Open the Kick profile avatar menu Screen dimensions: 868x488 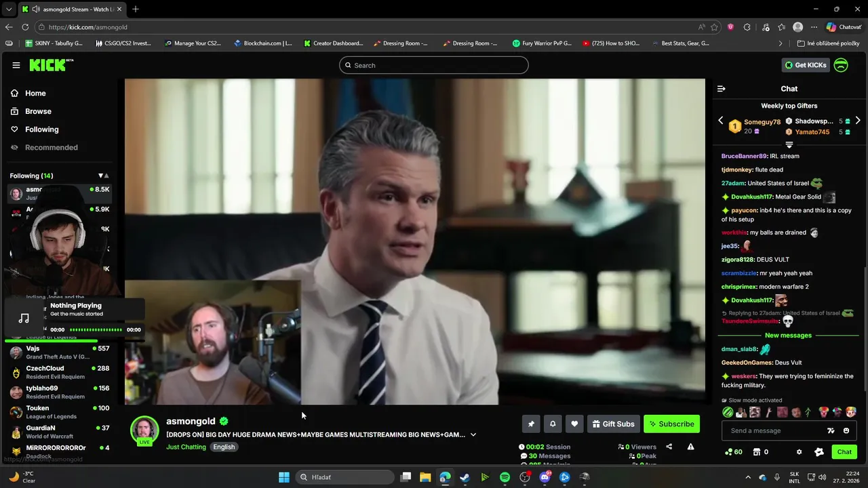(841, 65)
